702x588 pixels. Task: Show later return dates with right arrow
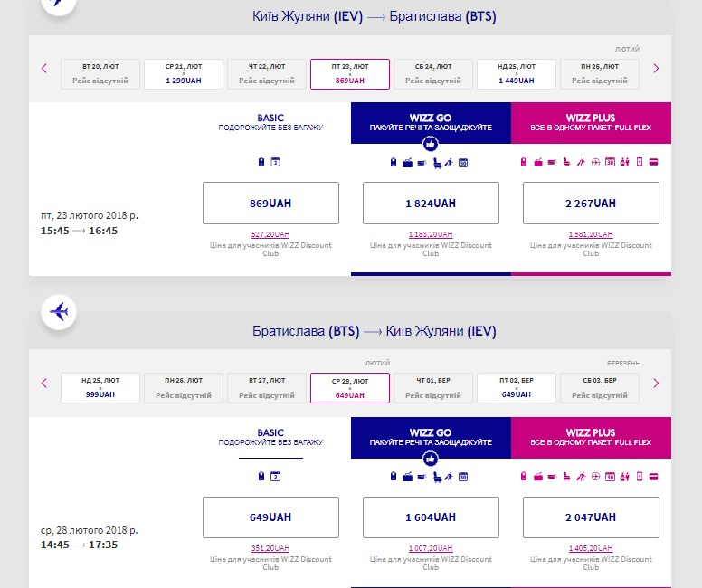(x=656, y=383)
